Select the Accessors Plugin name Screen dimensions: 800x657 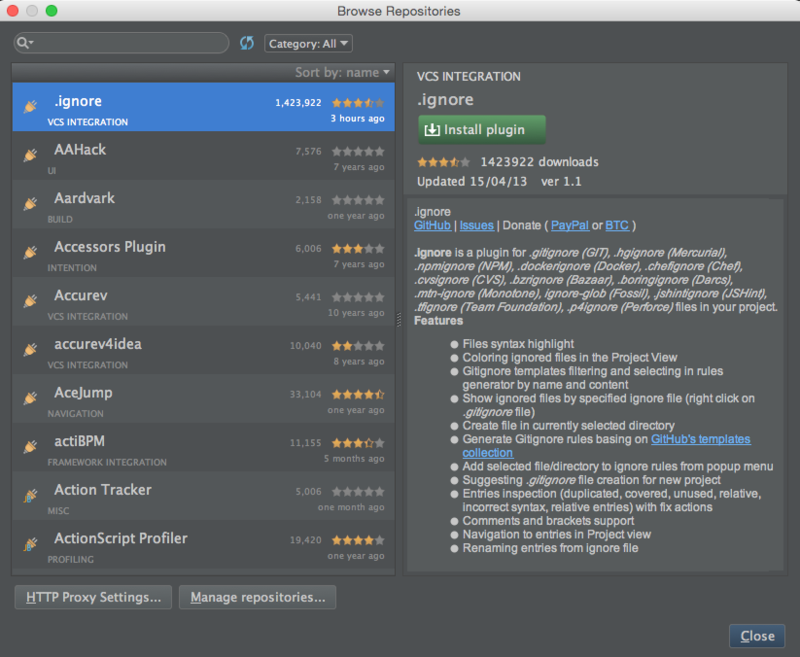click(110, 247)
